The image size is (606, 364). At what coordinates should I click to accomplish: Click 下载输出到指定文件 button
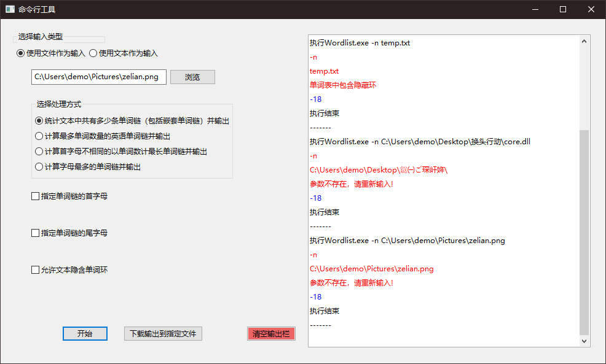(163, 333)
